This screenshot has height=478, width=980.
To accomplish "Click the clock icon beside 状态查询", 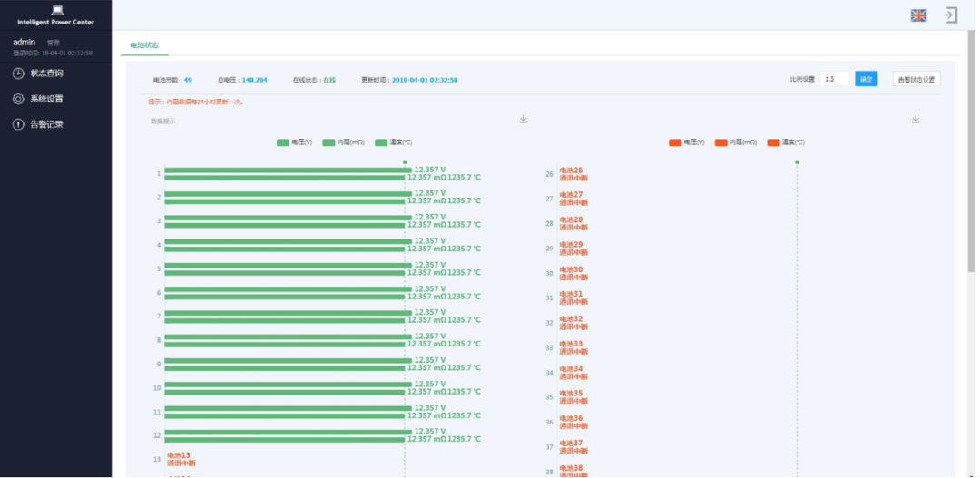I will point(18,73).
